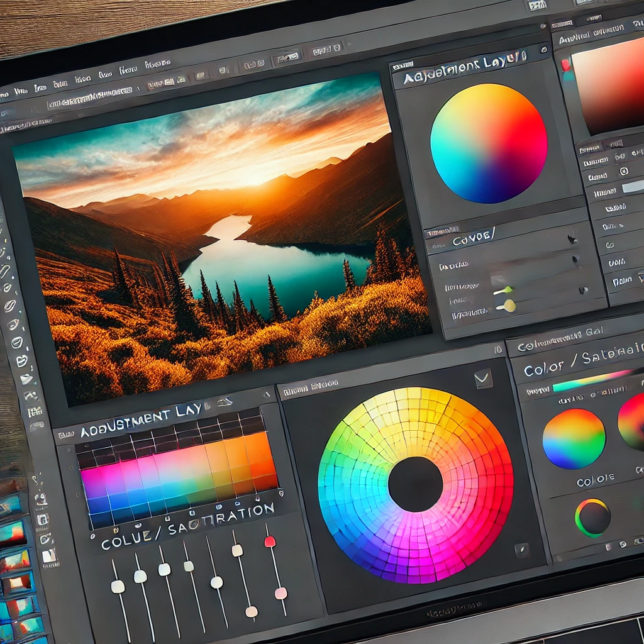The height and width of the screenshot is (644, 644).
Task: Click the highlighted button in the top options bar
Action: pos(287,57)
